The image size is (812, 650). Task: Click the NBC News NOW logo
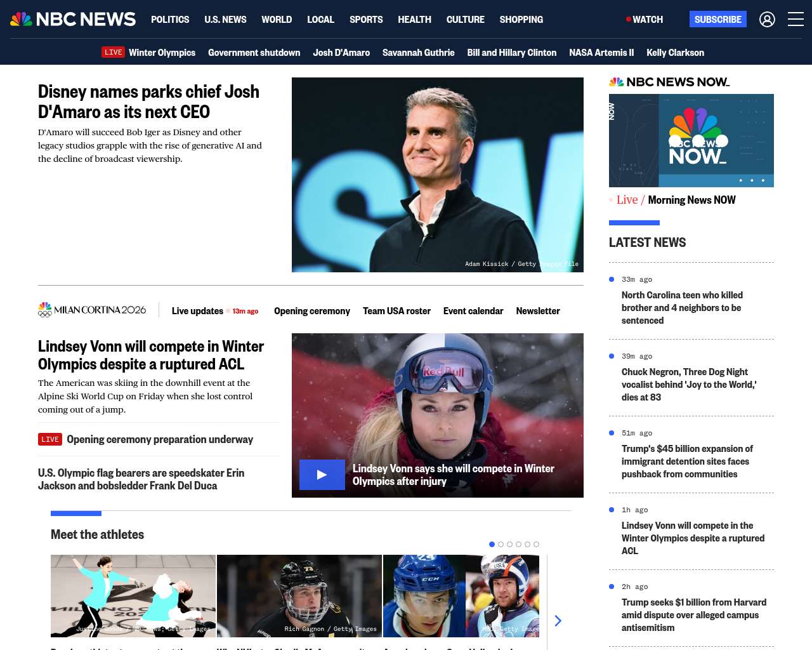[669, 82]
